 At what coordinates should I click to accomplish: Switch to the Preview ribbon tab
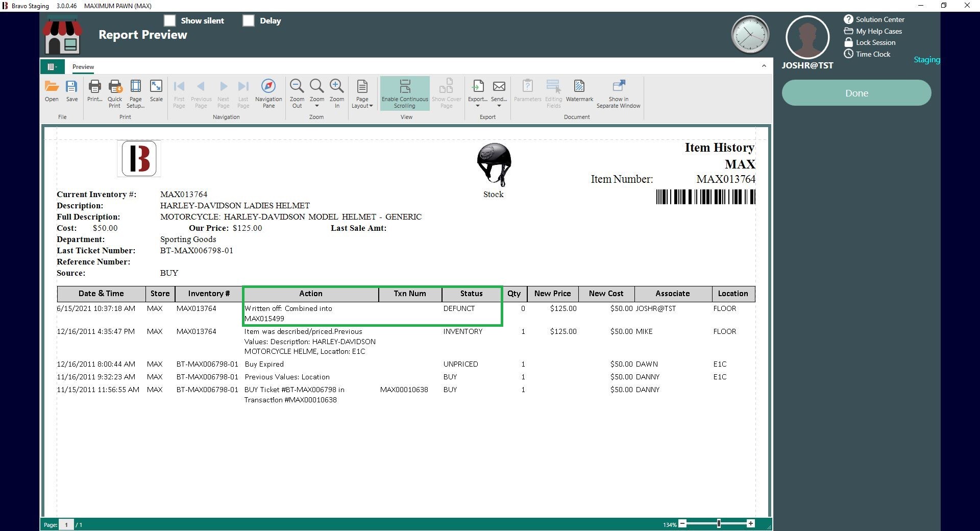(83, 67)
